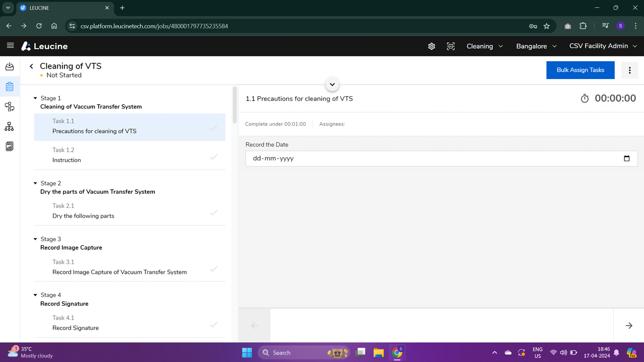Open the inbox icon in the left sidebar

click(10, 66)
